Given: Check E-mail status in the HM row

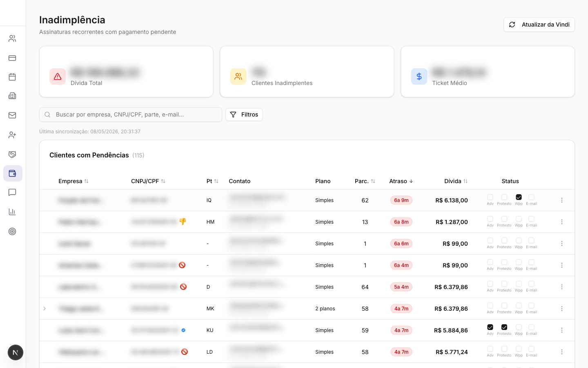Looking at the screenshot, I should click(x=531, y=219).
